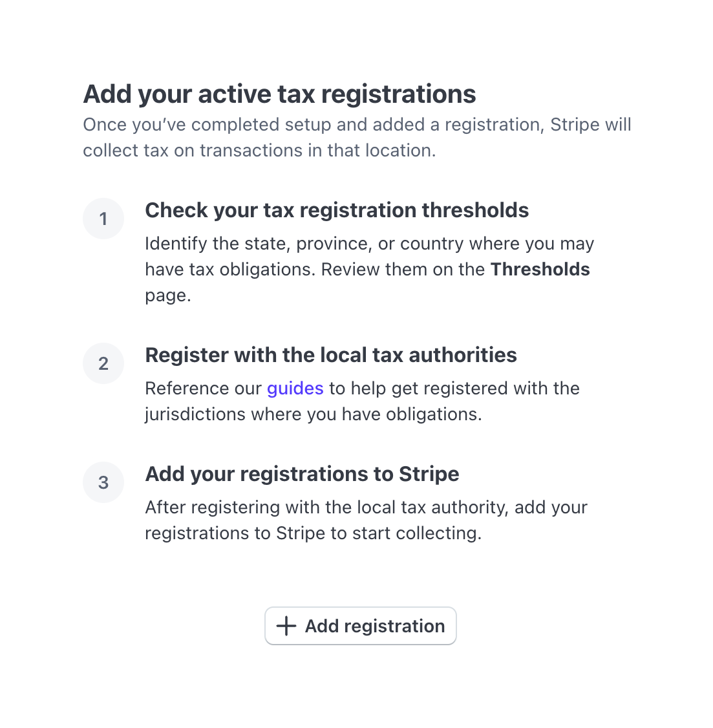Screen dimensions: 713x728
Task: Click step 3's description paragraph
Action: pos(366,520)
